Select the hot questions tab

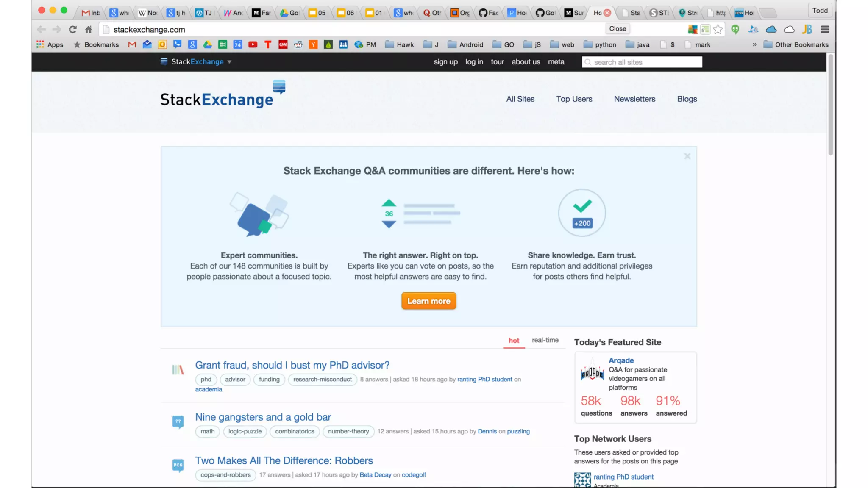[x=514, y=341]
